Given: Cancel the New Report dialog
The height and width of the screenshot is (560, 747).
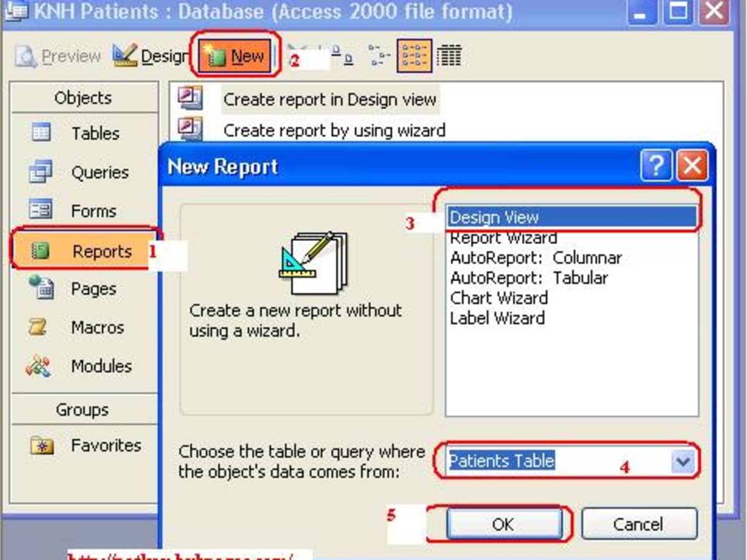Looking at the screenshot, I should [x=639, y=523].
